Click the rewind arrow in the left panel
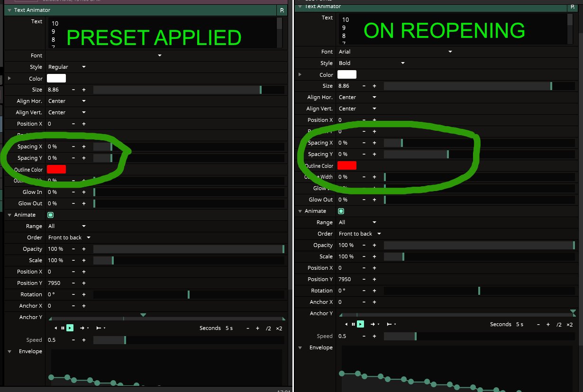Image resolution: width=583 pixels, height=392 pixels. point(56,328)
